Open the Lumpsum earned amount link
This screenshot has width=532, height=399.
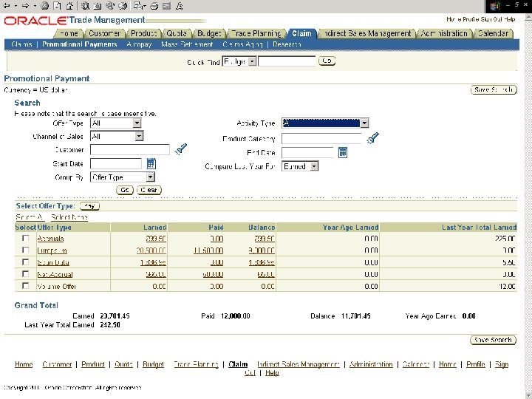151,250
